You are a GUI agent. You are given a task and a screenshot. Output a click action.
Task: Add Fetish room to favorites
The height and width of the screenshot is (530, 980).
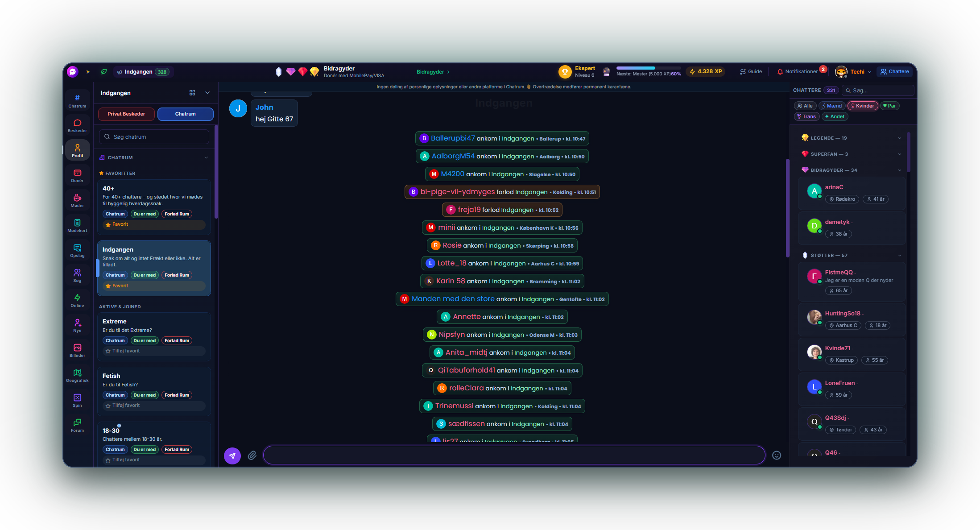154,406
